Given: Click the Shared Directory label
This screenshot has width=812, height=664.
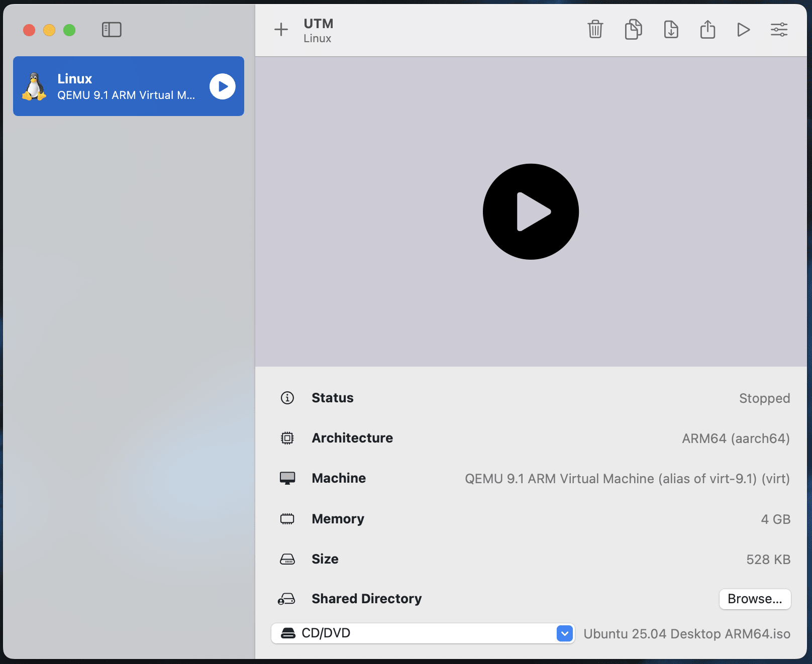Looking at the screenshot, I should [367, 599].
